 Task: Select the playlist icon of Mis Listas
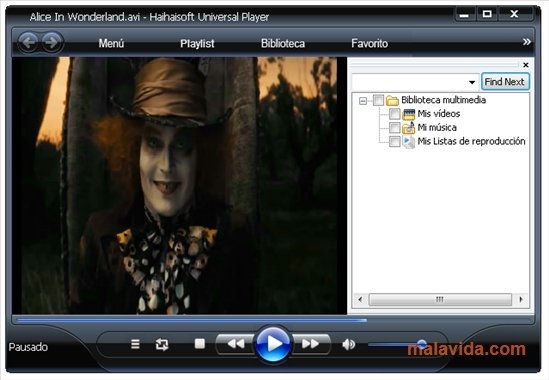coord(409,142)
